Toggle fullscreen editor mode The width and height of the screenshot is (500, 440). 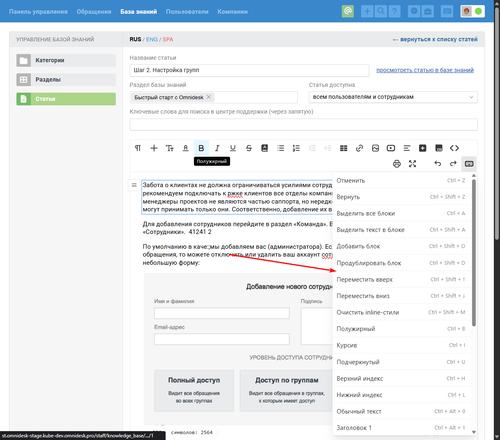(412, 164)
